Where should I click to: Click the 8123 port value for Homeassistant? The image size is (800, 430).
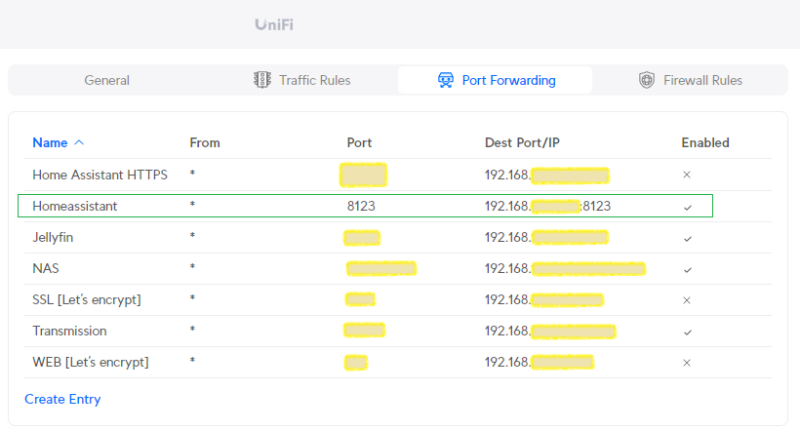(361, 206)
